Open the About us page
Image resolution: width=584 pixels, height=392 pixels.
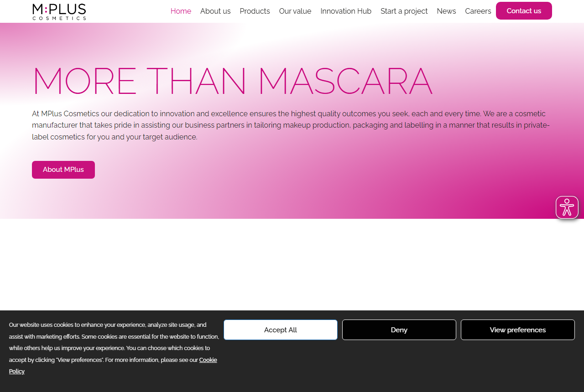tap(215, 11)
